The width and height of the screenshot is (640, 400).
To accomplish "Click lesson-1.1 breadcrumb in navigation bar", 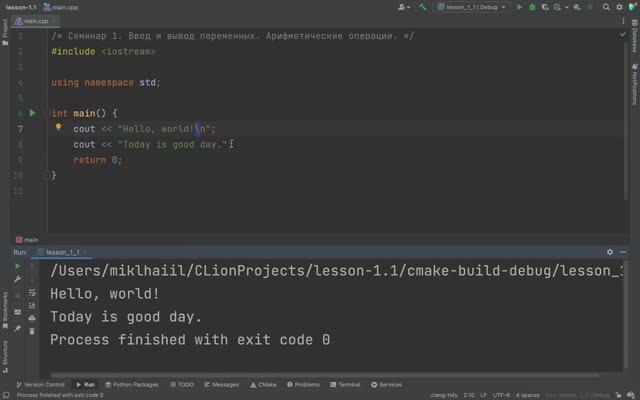I will (x=21, y=7).
